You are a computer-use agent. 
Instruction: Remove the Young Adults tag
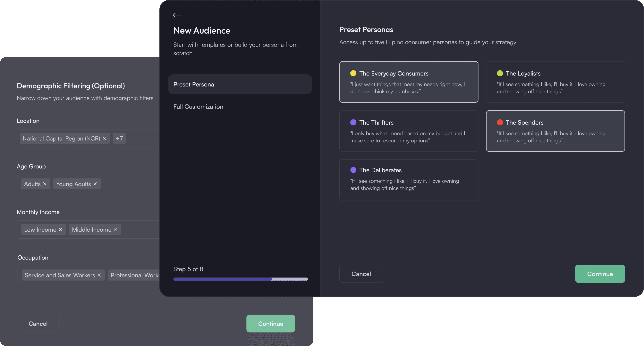point(95,184)
